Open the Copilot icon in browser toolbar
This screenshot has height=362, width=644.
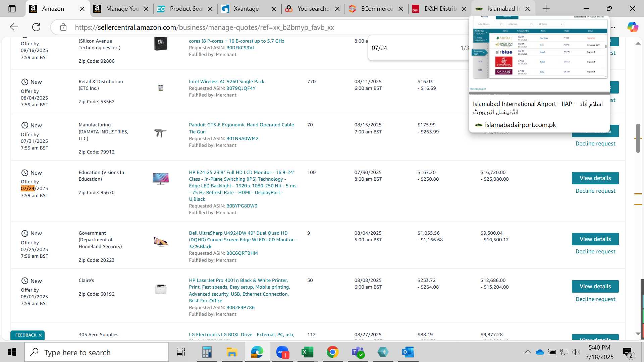click(x=633, y=27)
